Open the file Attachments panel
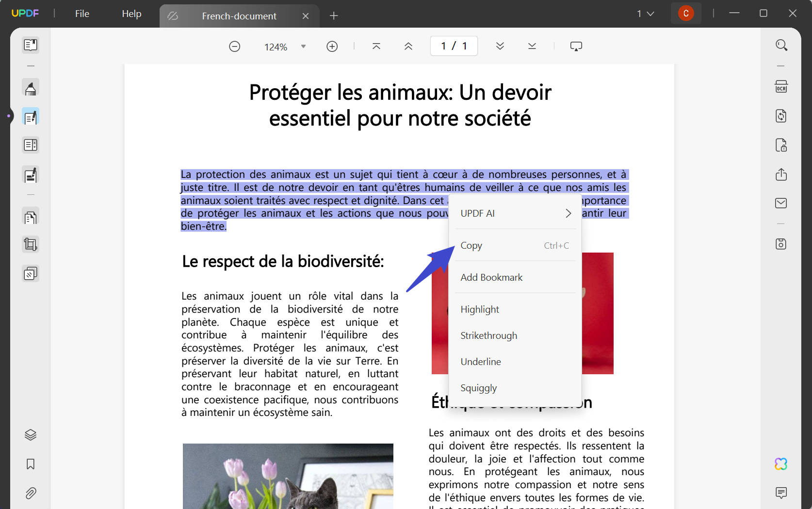Screen dimensions: 812x509 point(31,493)
